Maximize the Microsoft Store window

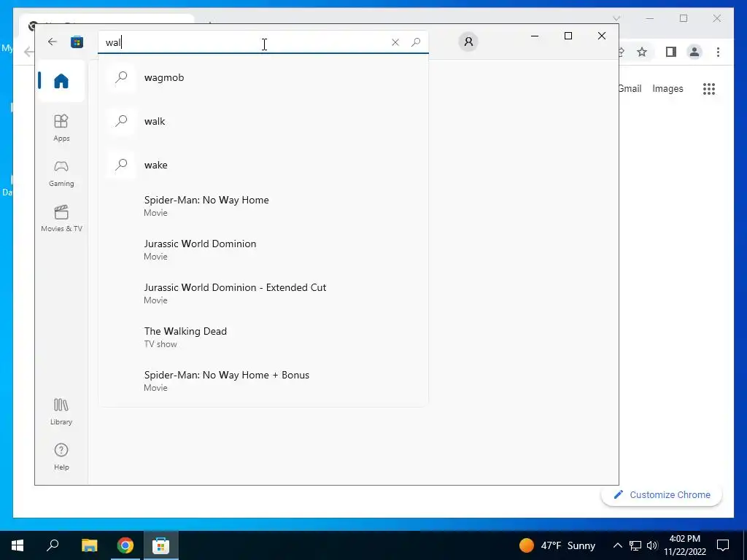(x=568, y=36)
